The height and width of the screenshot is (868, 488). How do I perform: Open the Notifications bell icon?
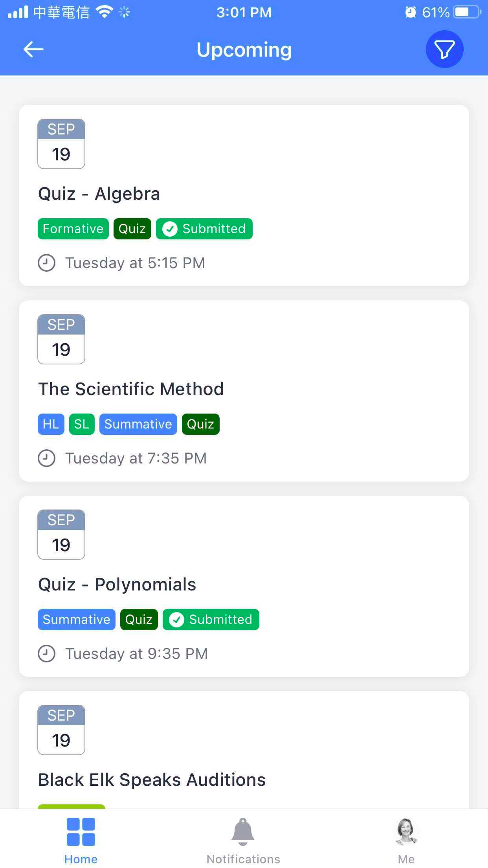click(x=243, y=831)
